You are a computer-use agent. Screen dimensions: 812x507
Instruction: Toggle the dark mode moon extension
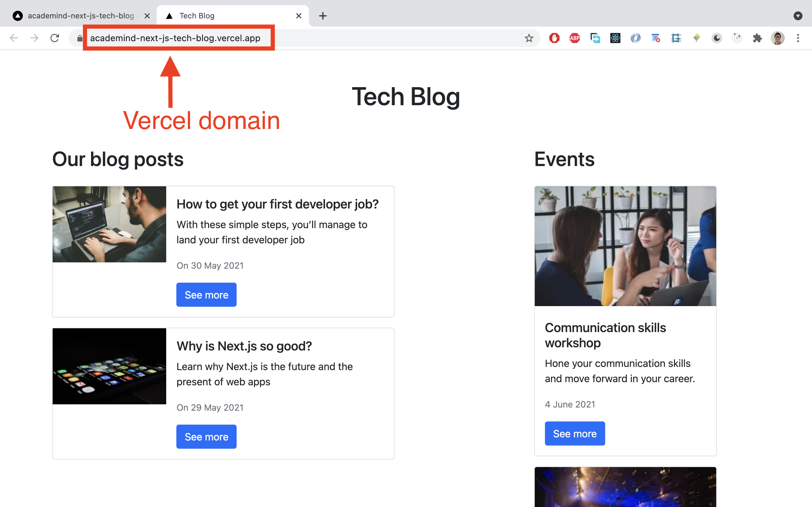point(717,38)
